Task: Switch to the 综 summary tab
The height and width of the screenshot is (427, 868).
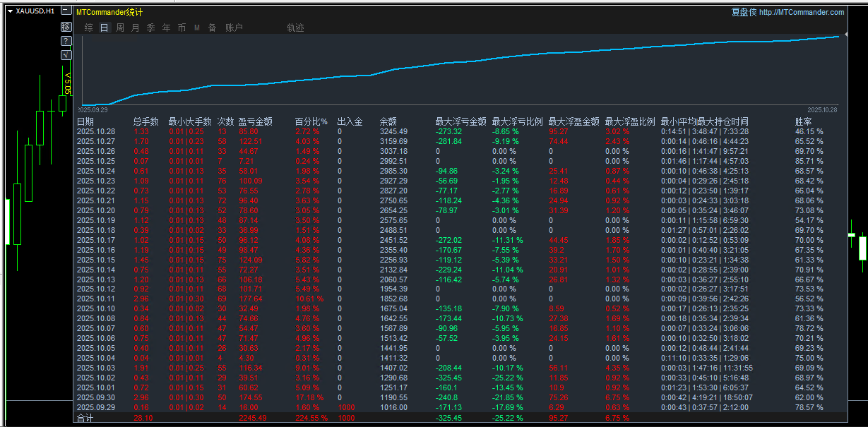Action: coord(88,28)
